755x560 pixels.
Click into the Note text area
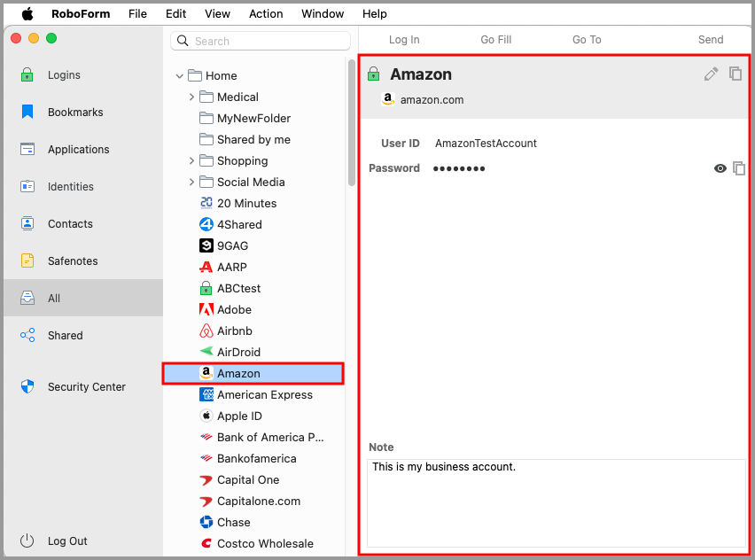tap(557, 502)
